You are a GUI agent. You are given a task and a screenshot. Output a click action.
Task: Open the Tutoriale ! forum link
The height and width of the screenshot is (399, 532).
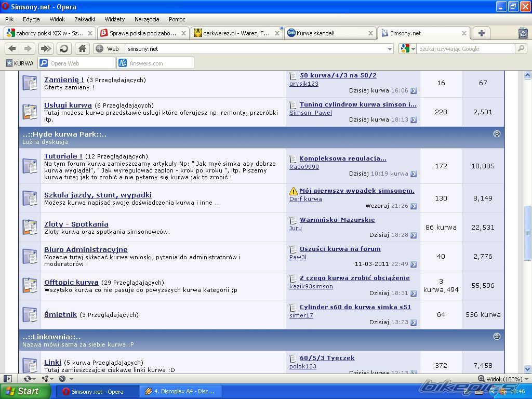[63, 156]
